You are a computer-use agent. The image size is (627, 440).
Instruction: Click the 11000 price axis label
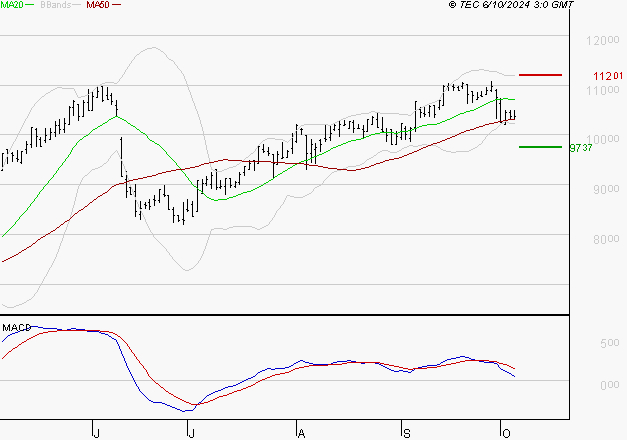coord(603,90)
